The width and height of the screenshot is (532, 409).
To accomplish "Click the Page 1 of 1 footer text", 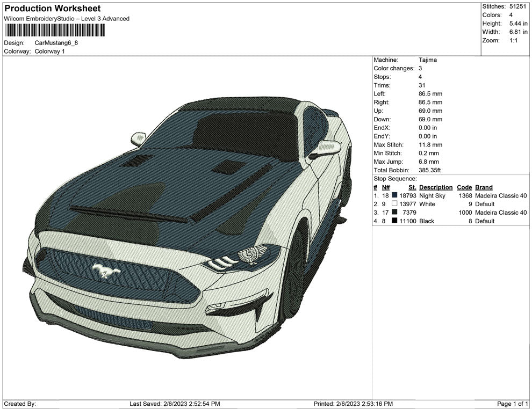I will [513, 404].
